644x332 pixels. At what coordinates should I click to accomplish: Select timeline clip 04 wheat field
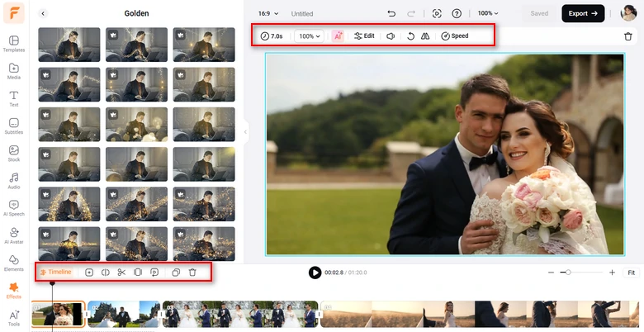coord(480,315)
